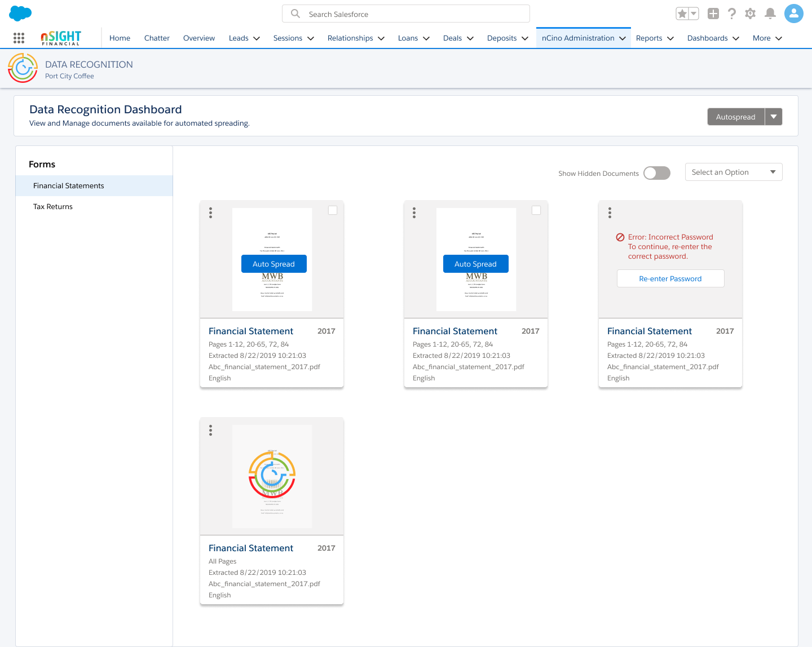
Task: Go to the Home tab
Action: (120, 38)
